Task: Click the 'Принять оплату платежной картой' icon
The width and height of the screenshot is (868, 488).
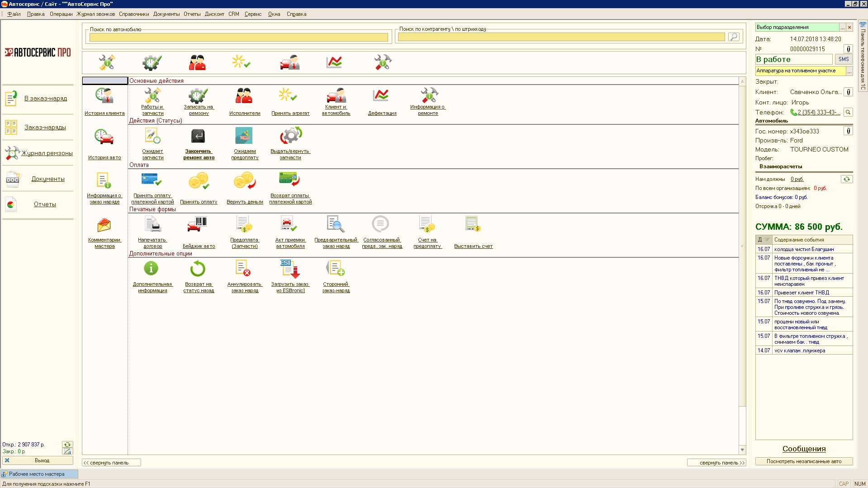Action: click(152, 180)
